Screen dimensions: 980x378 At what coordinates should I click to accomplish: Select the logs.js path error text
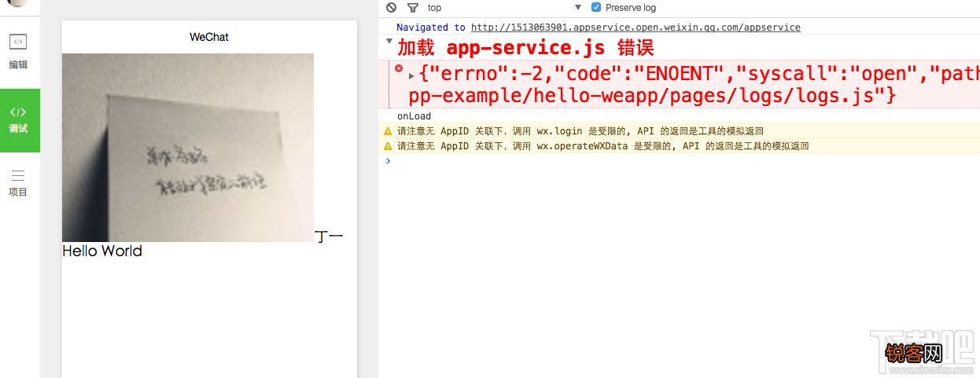(x=652, y=96)
